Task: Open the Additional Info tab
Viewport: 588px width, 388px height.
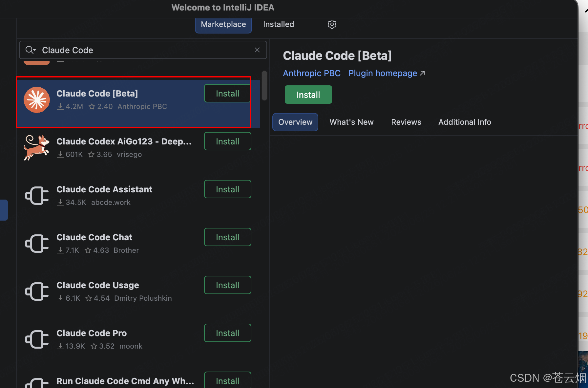Action: (465, 122)
